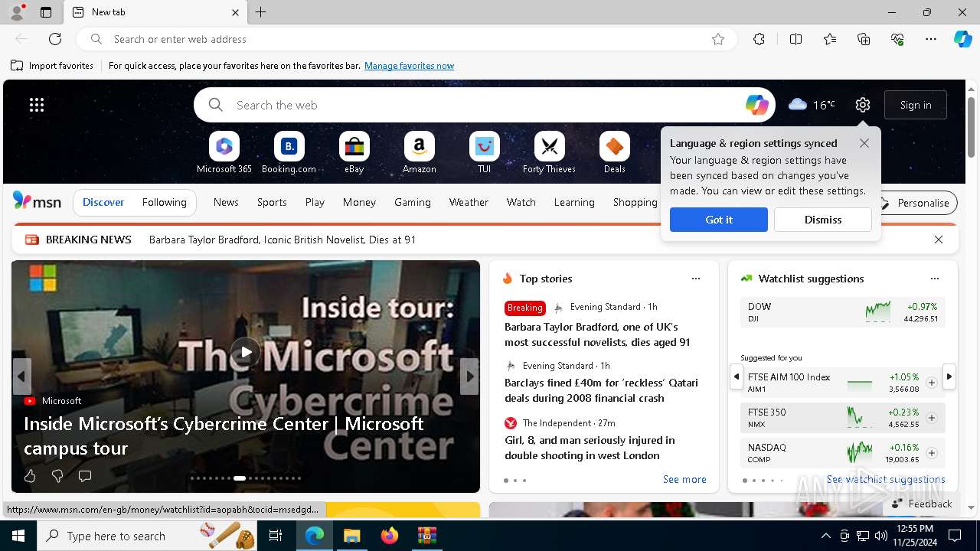The image size is (980, 551).
Task: Open Firefox from taskbar
Action: click(389, 536)
